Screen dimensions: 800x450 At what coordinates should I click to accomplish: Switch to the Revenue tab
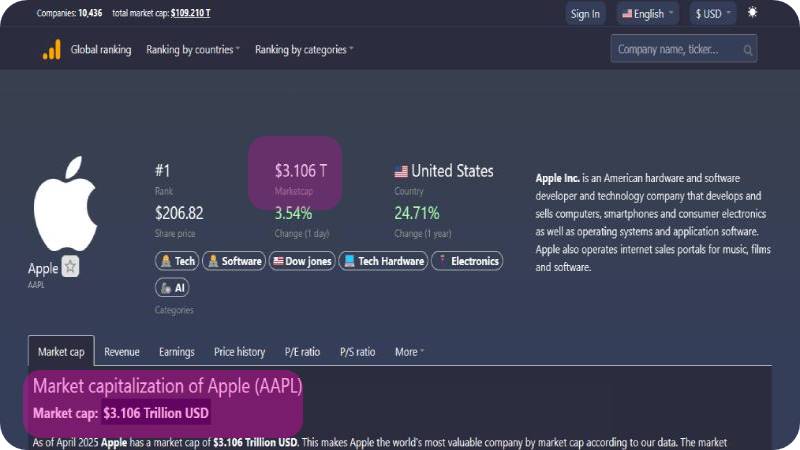click(121, 352)
